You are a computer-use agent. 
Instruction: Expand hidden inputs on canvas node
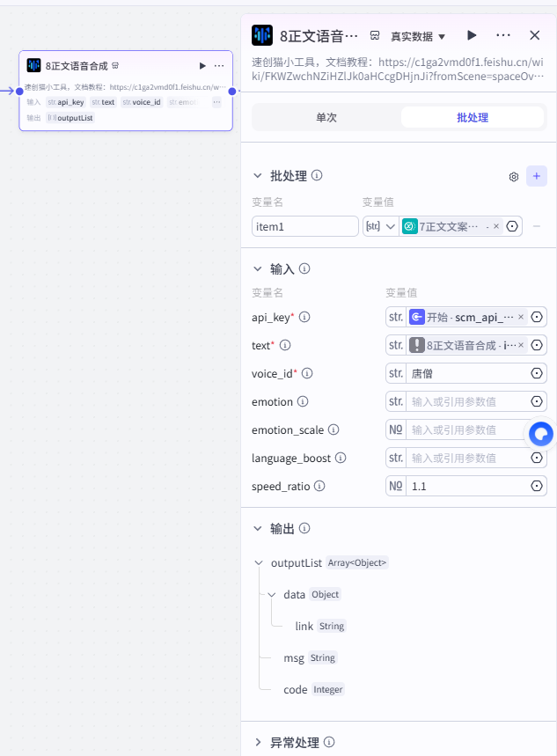point(217,102)
